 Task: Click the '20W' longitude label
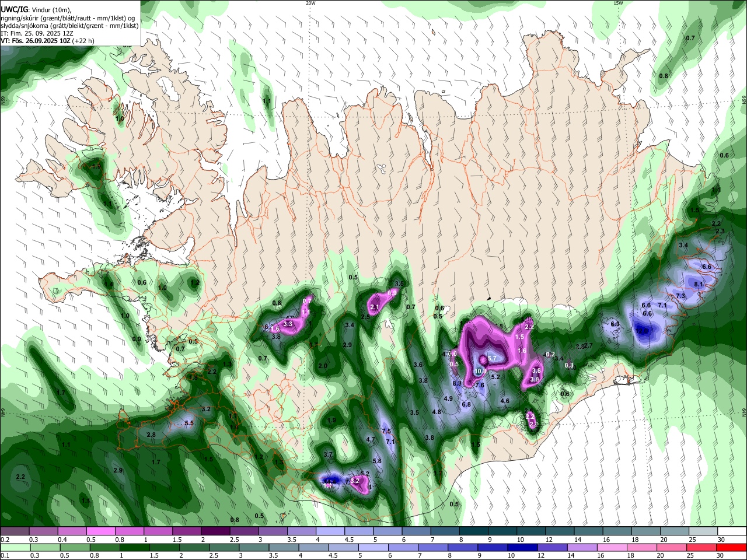[310, 3]
